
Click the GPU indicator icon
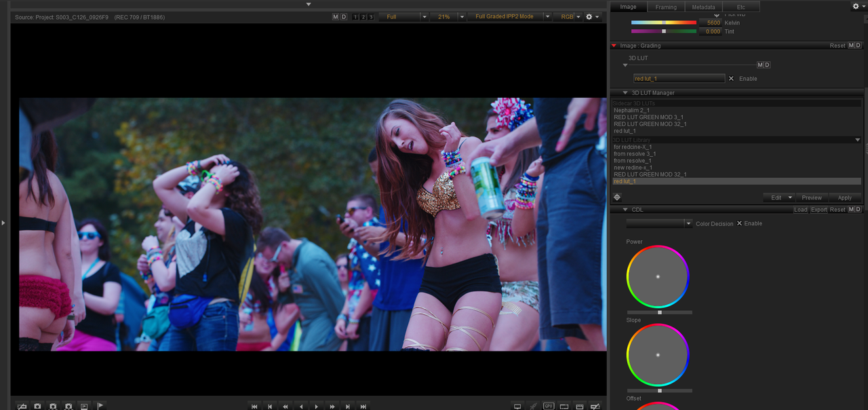(x=549, y=406)
